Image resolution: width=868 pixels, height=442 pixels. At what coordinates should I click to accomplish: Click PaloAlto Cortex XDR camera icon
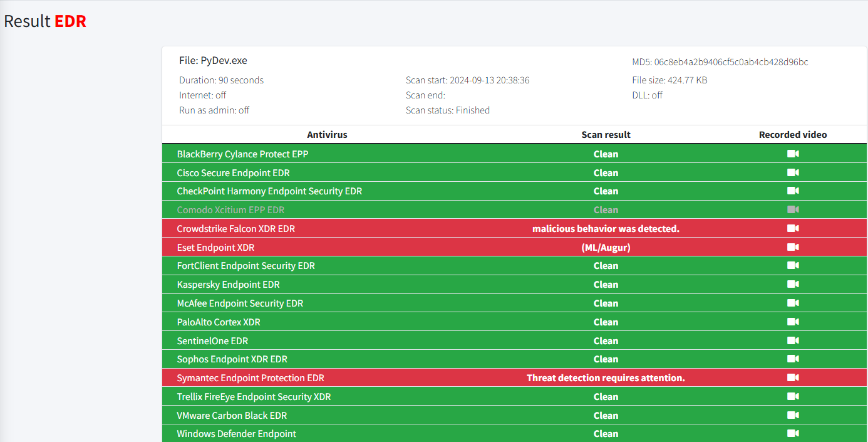click(793, 322)
